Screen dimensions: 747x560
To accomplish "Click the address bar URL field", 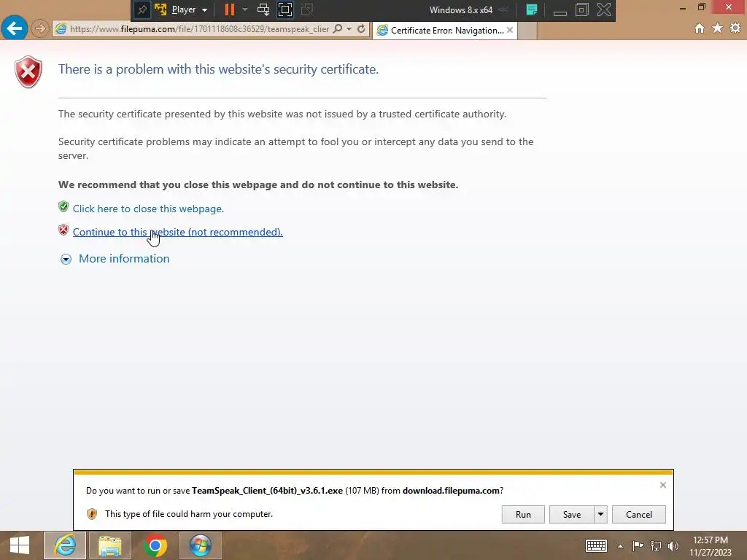I will [x=199, y=29].
